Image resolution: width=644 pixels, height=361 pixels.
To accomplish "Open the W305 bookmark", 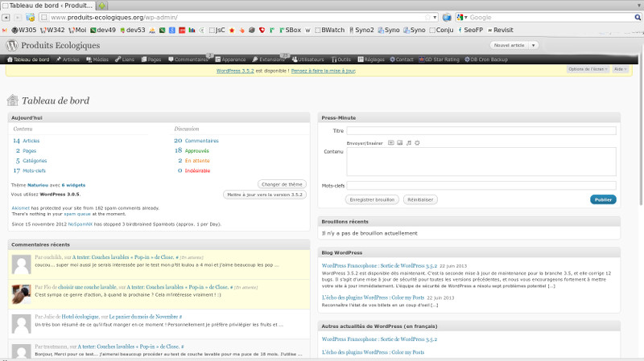I will [x=24, y=30].
